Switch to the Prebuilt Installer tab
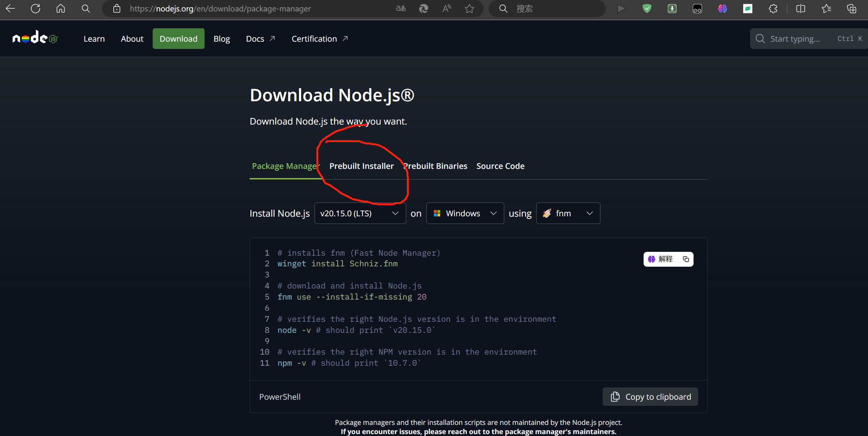The image size is (868, 436). tap(361, 166)
